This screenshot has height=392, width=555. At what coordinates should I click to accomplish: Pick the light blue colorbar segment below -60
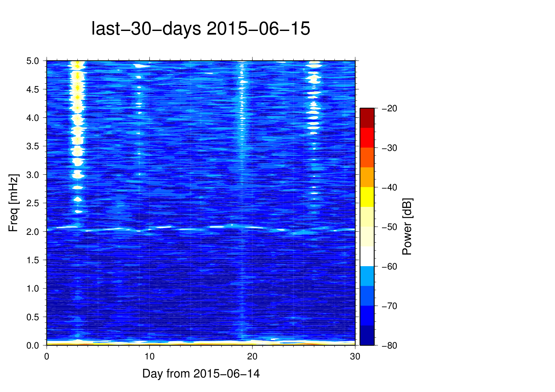pyautogui.click(x=367, y=276)
